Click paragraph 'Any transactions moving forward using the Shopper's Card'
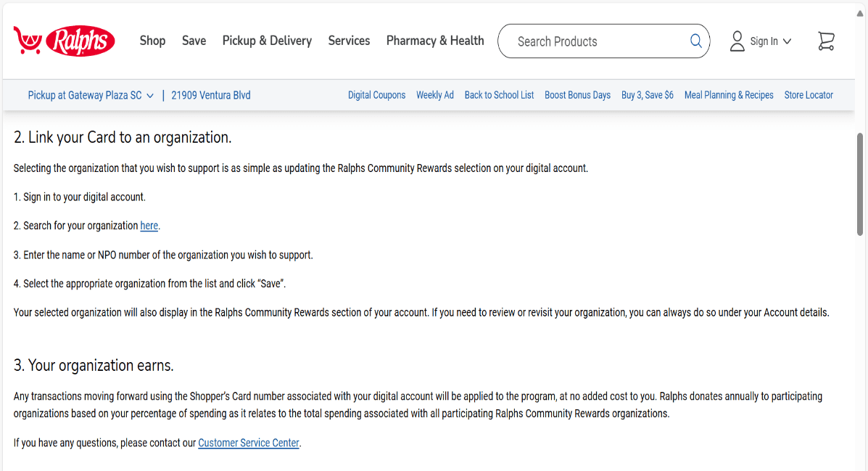Viewport: 868px width, 471px height. (418, 405)
